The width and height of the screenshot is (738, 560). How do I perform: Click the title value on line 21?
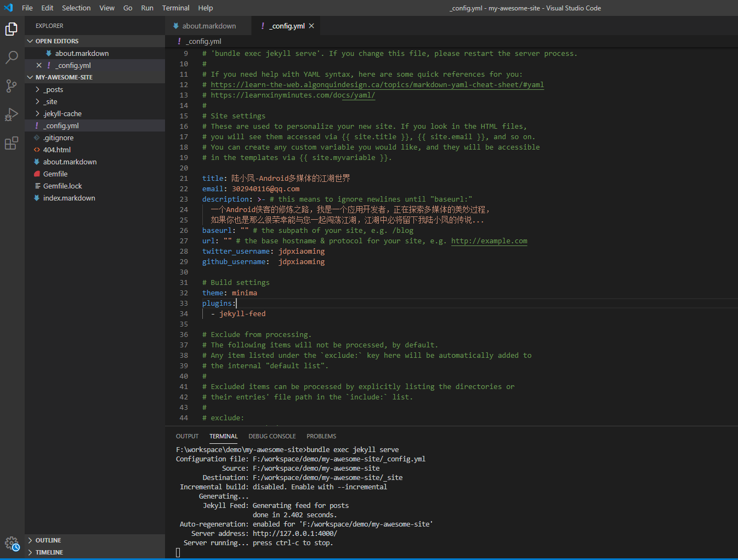(291, 178)
